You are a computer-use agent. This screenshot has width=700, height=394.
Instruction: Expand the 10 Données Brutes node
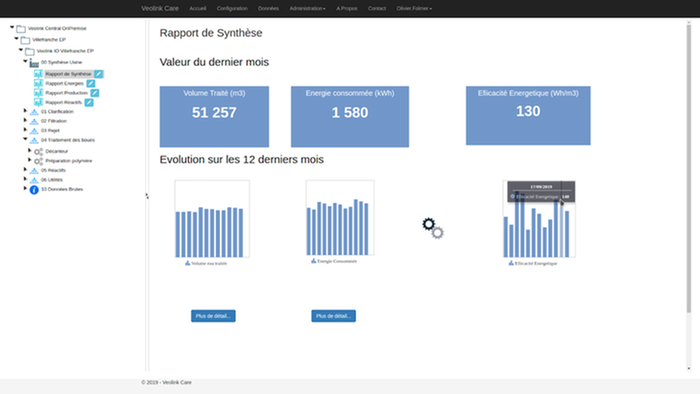click(x=25, y=188)
